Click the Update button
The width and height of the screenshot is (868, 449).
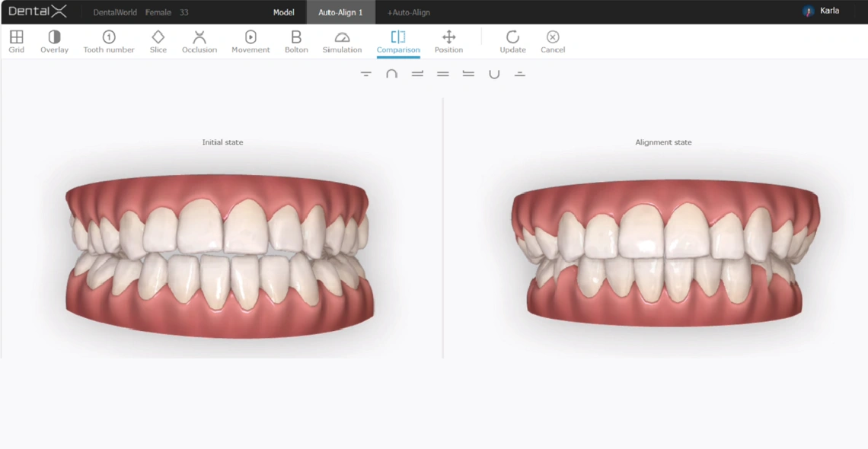[x=512, y=42]
